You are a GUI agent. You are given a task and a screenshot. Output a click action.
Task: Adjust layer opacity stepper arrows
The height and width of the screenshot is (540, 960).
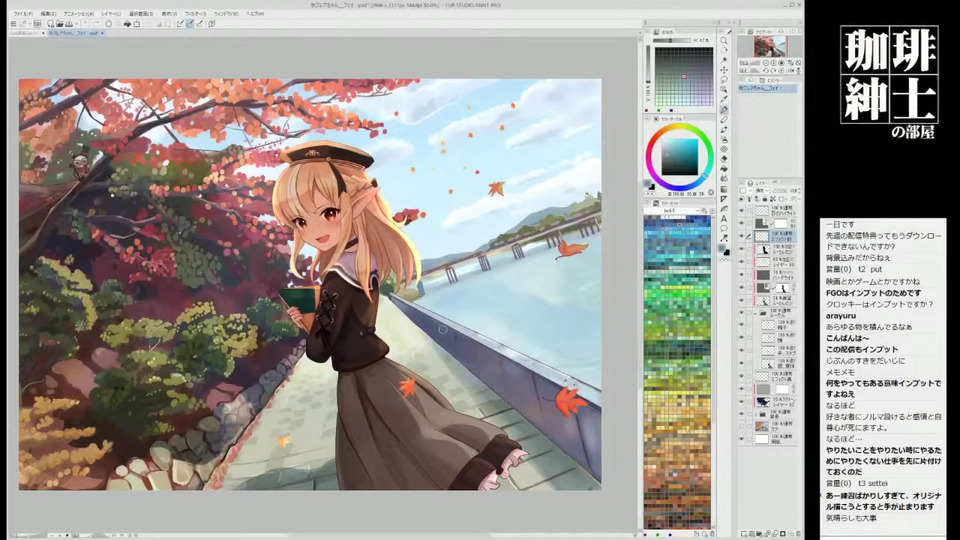click(x=799, y=191)
